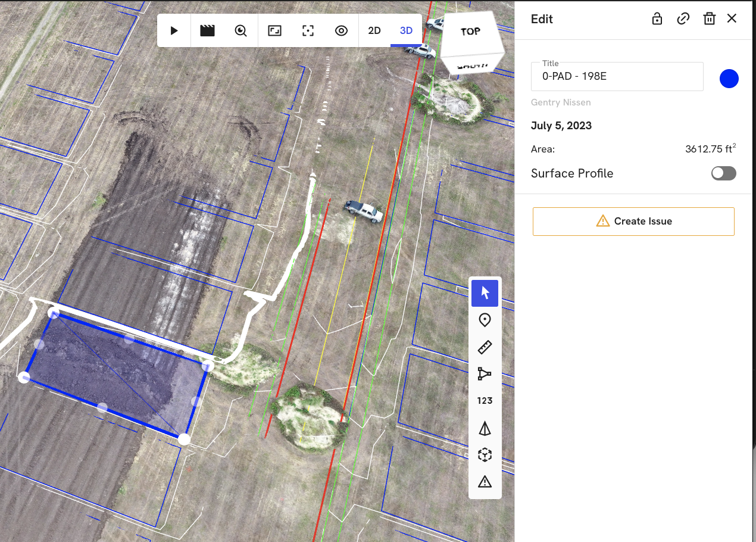The width and height of the screenshot is (756, 542).
Task: Switch to the 2D view tab
Action: tap(375, 30)
